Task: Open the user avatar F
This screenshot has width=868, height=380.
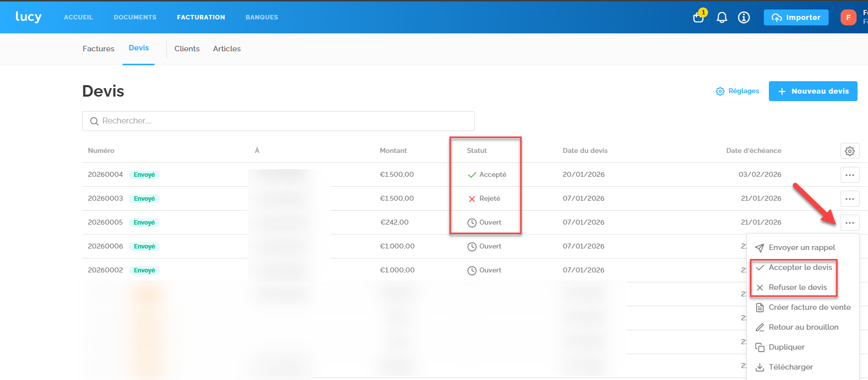Action: point(848,17)
